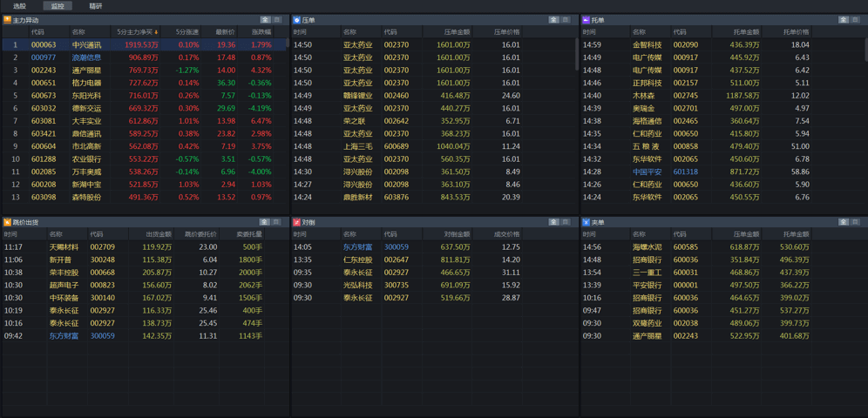Toggle 自 filter in 托单 panel
The height and width of the screenshot is (418, 868).
pos(854,19)
